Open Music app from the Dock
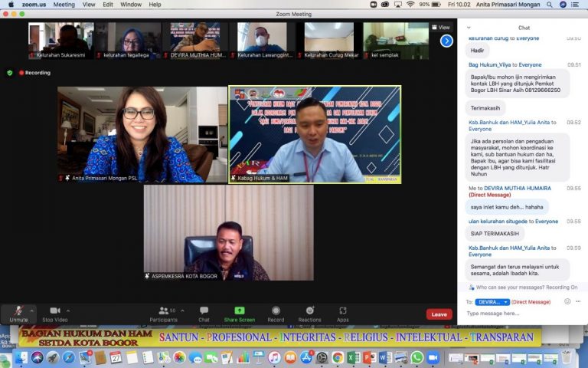Screen dimensions: 588x368 [275, 357]
